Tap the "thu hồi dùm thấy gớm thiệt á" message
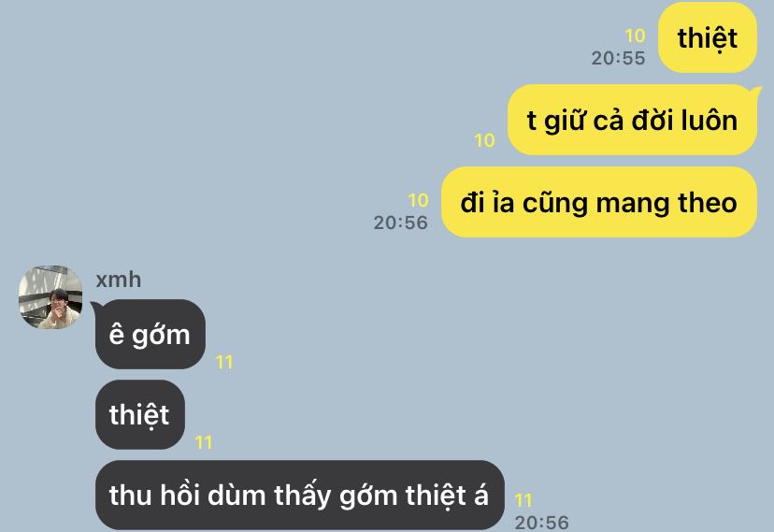 pos(300,495)
